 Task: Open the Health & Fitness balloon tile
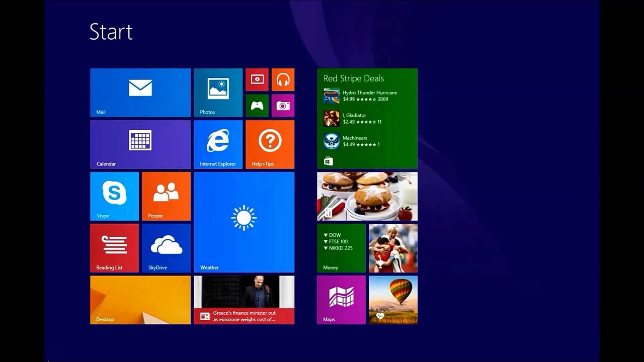coord(393,300)
